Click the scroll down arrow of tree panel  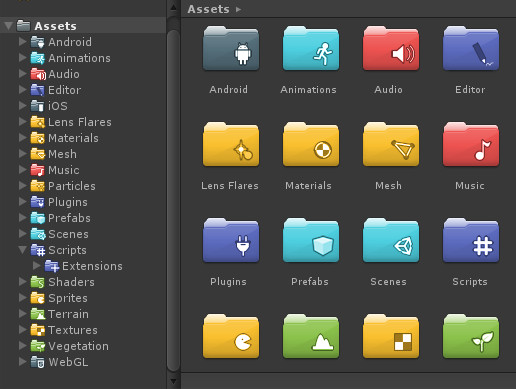(173, 381)
